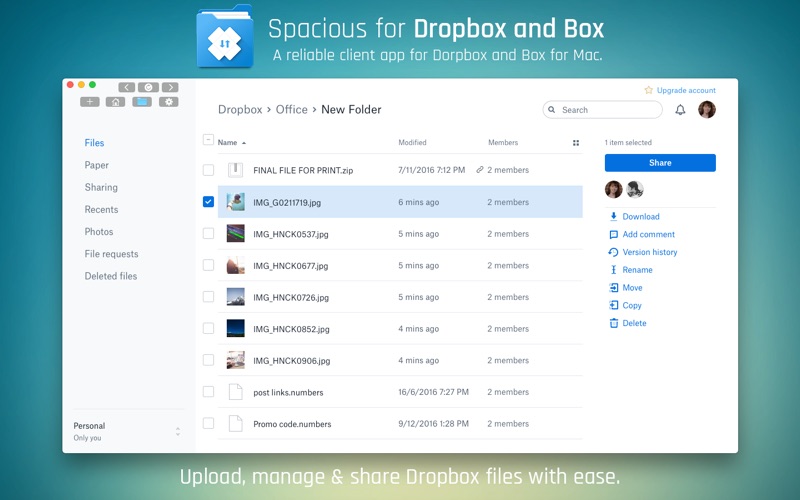Image resolution: width=800 pixels, height=500 pixels.
Task: Check the box for post links.numbers
Action: click(x=208, y=391)
